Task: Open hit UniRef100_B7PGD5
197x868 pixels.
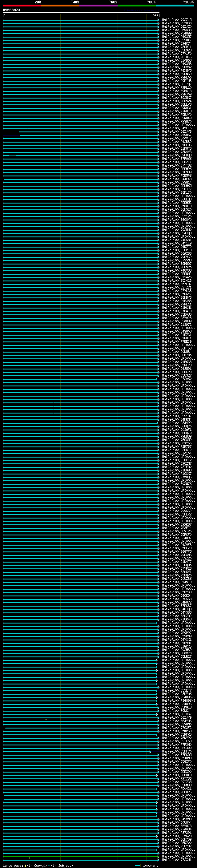Action: (177, 755)
